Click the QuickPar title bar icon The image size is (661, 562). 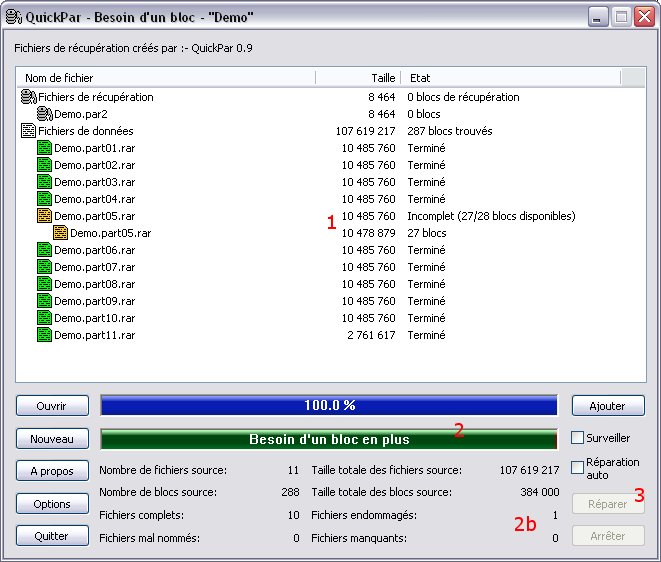pos(13,17)
